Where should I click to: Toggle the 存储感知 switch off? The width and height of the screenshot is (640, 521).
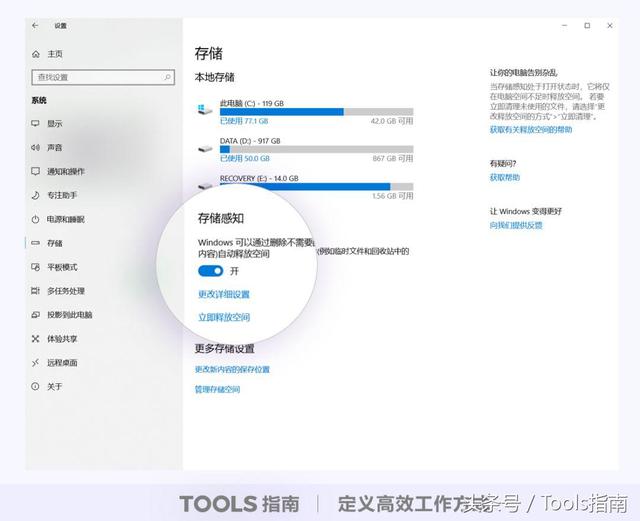coord(211,271)
